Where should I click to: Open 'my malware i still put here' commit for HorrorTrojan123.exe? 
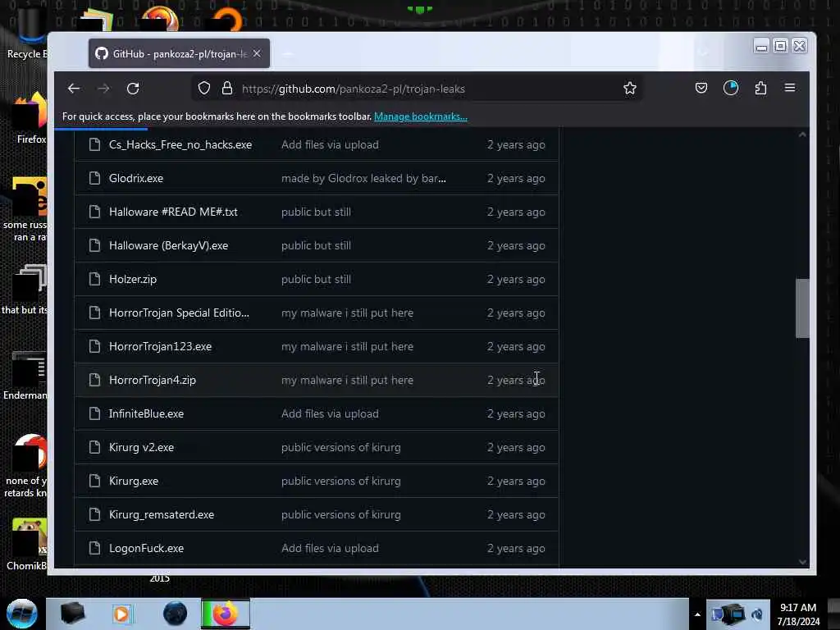347,347
